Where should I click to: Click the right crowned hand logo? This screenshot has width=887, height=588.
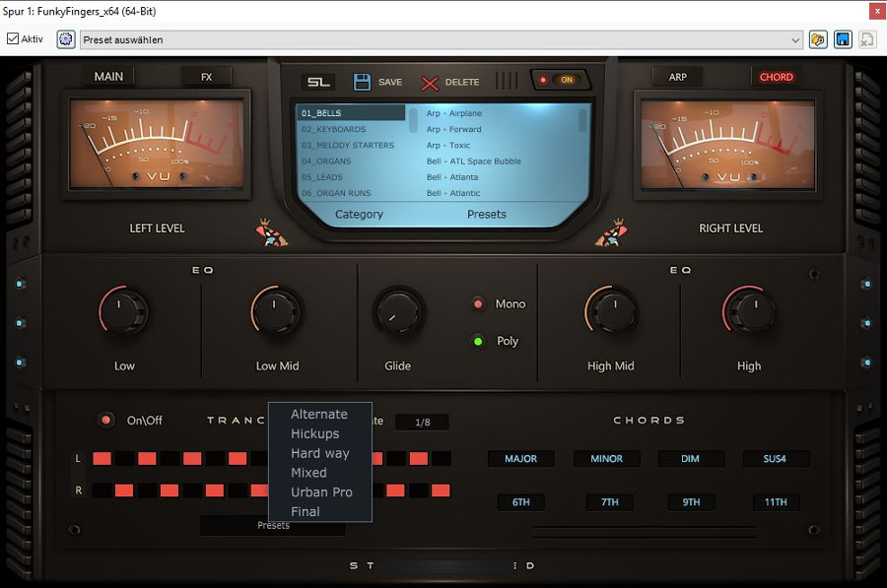pos(611,232)
